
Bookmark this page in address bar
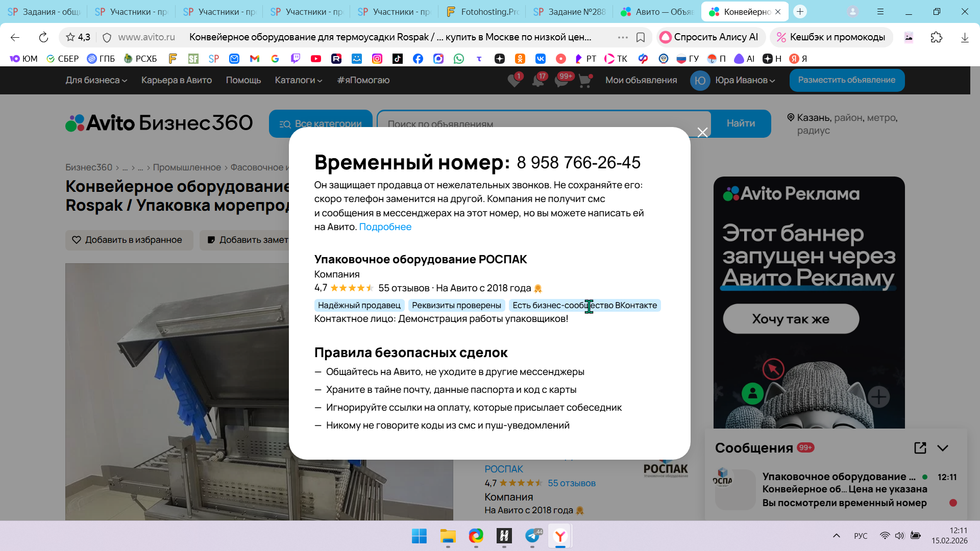coord(641,37)
